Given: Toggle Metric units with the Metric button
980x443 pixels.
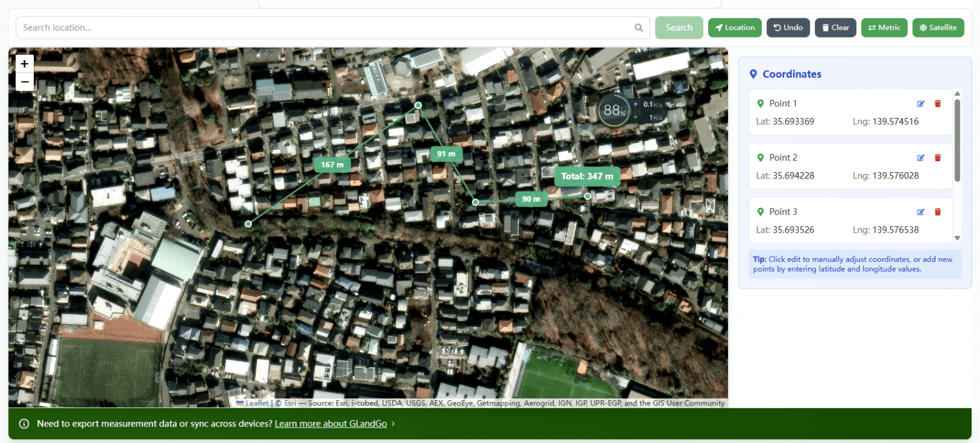Looking at the screenshot, I should pyautogui.click(x=884, y=27).
